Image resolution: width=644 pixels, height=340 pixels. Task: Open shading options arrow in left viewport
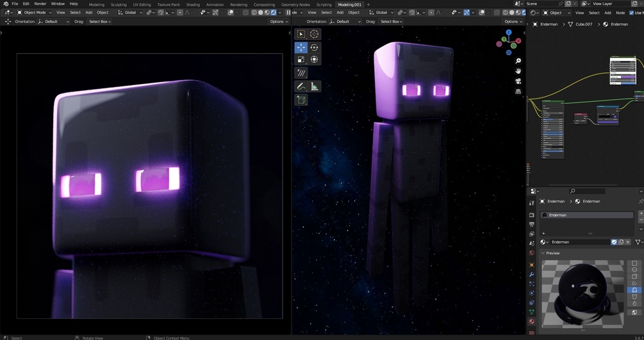tap(280, 13)
